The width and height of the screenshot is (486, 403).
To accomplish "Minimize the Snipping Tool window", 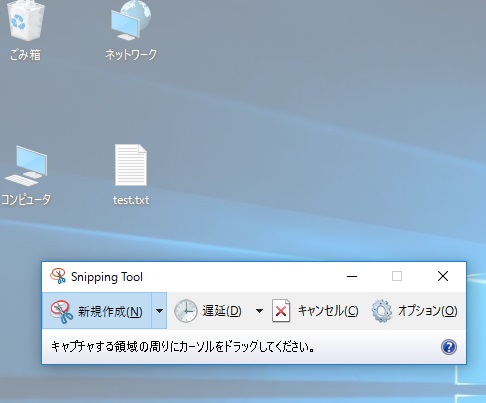I will (x=352, y=276).
